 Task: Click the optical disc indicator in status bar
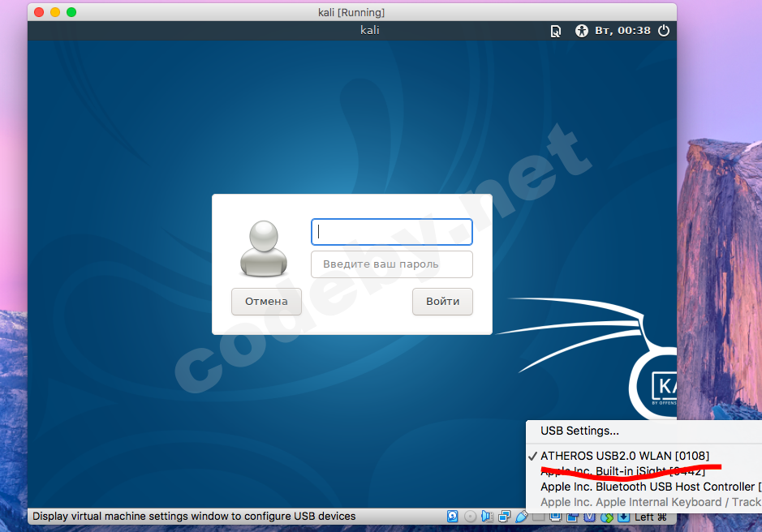[x=470, y=516]
